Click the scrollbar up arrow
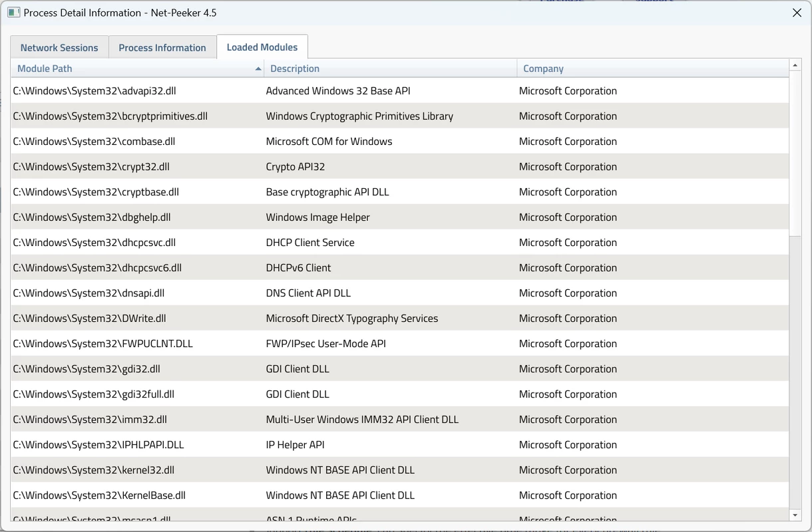The image size is (812, 532). 795,65
